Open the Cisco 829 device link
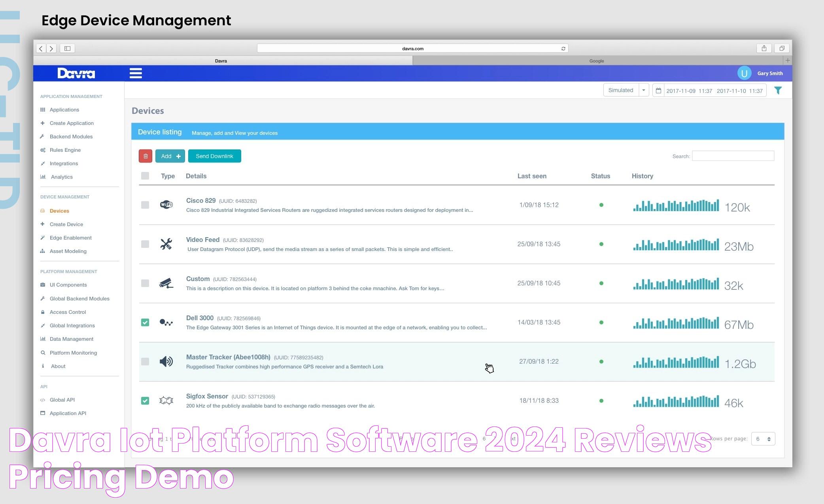824x504 pixels. click(201, 200)
